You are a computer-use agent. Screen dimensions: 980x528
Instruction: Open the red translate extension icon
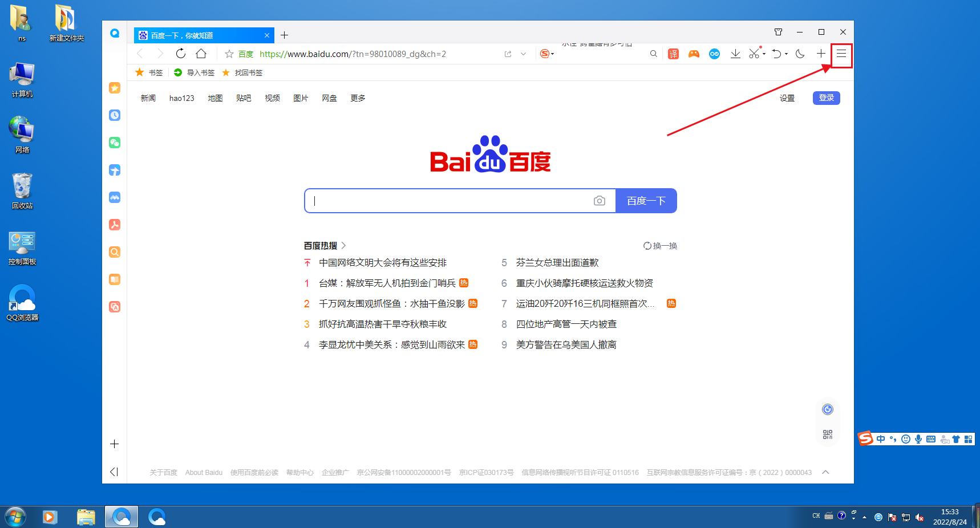click(674, 54)
